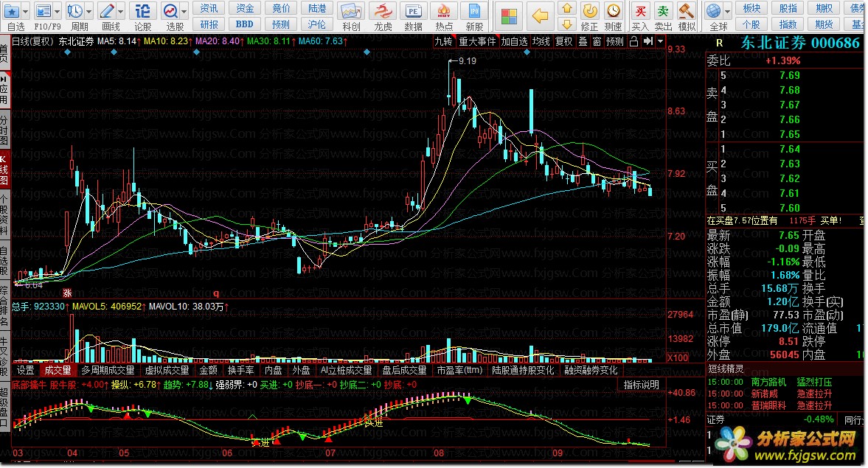Toggle the 叠 overlay chart option
Image resolution: width=868 pixels, height=468 pixels.
click(x=583, y=41)
